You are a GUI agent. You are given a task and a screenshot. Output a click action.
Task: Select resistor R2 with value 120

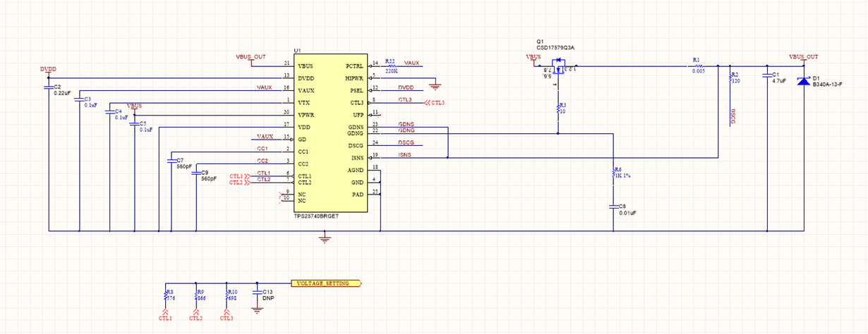tap(729, 77)
